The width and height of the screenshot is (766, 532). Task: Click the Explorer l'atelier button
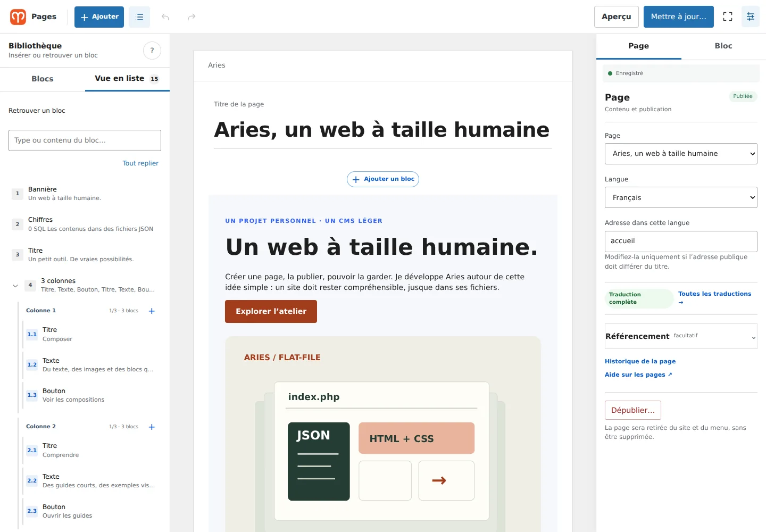coord(271,311)
